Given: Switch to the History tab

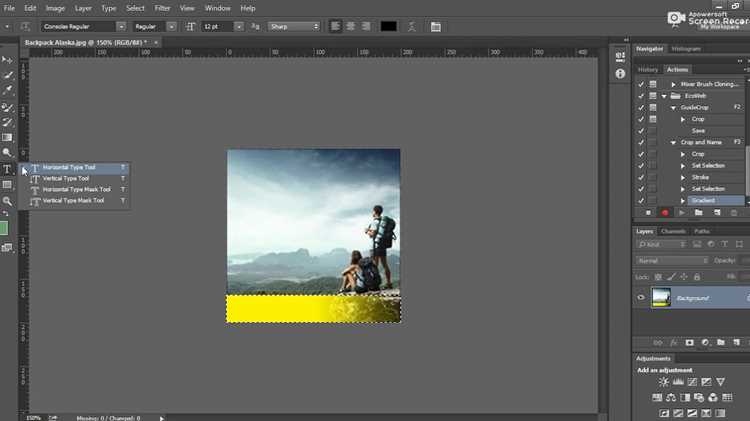Looking at the screenshot, I should (648, 69).
